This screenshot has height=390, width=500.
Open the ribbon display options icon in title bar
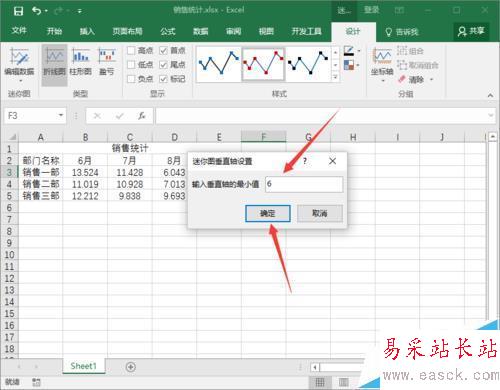[399, 11]
